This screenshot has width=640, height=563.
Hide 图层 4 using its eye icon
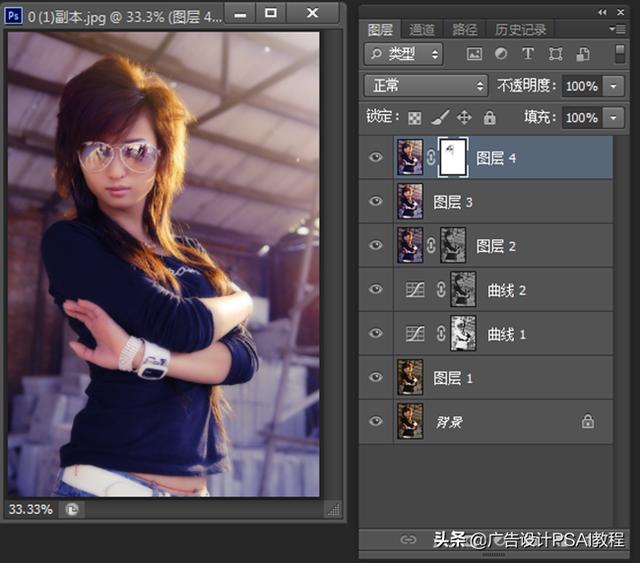(376, 158)
